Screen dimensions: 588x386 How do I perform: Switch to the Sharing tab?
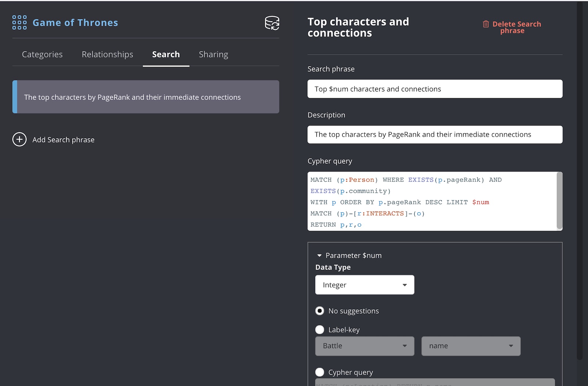point(214,54)
